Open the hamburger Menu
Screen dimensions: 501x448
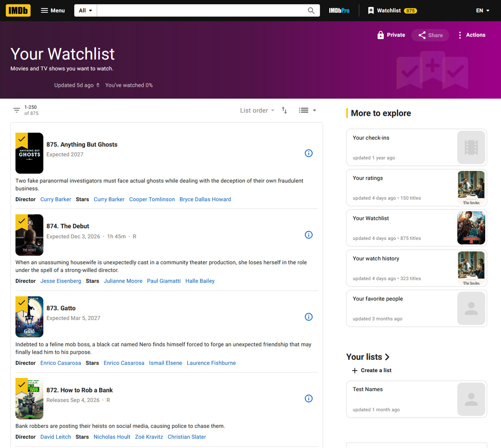tap(53, 10)
